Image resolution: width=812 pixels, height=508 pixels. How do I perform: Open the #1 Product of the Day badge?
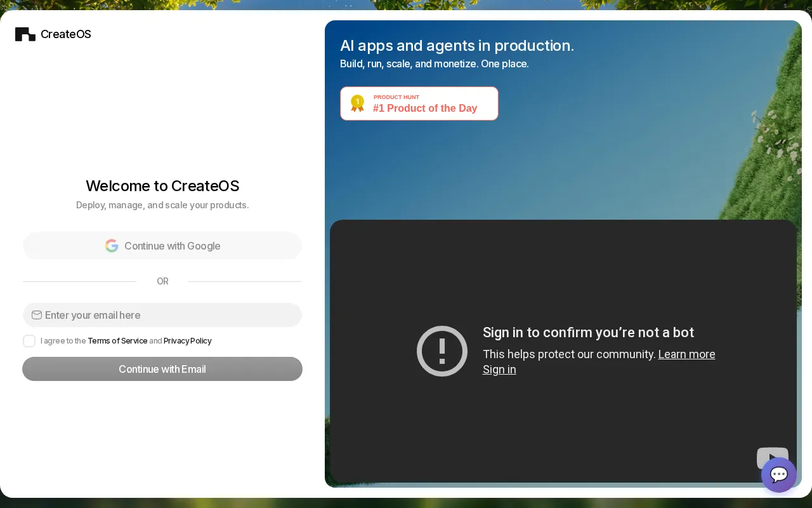pyautogui.click(x=419, y=104)
